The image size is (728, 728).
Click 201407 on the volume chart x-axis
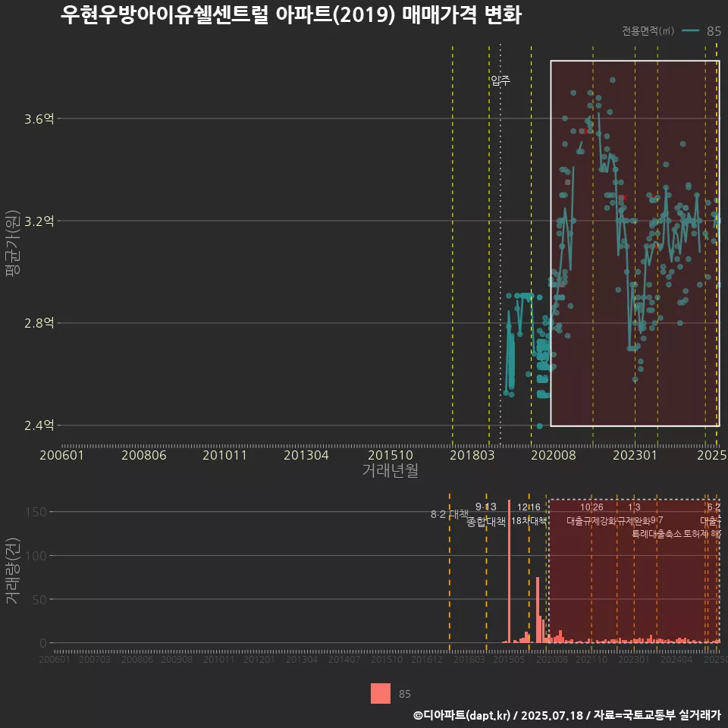344,659
